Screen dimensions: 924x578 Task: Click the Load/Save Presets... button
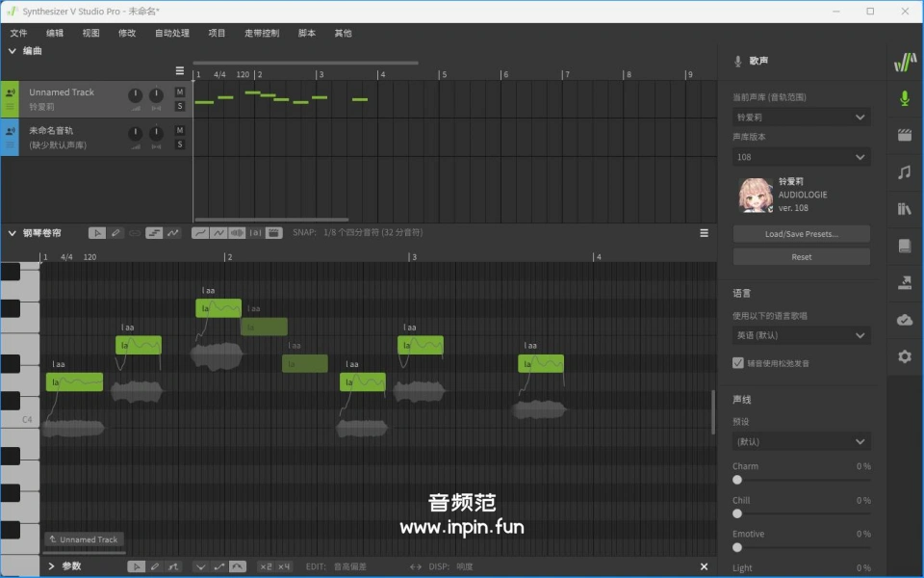(x=802, y=233)
